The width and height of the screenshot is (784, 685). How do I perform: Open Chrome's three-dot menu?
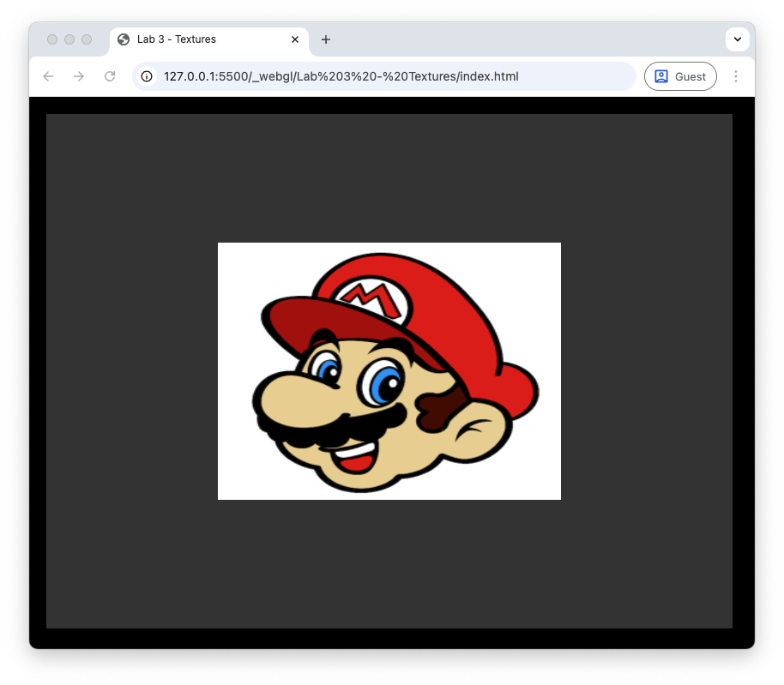(x=735, y=76)
